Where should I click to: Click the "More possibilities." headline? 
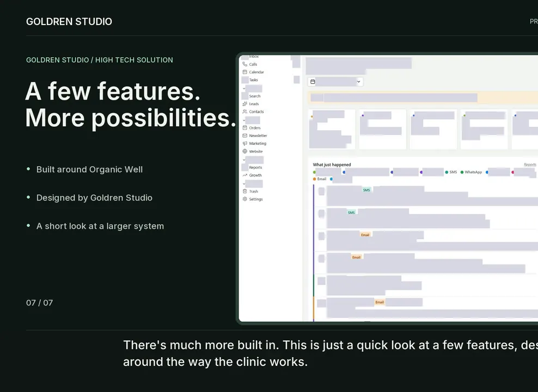click(x=131, y=118)
